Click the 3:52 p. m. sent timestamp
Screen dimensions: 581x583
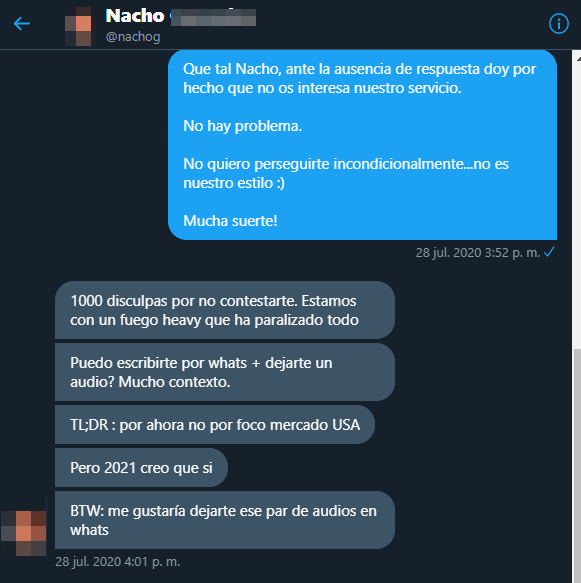point(478,253)
